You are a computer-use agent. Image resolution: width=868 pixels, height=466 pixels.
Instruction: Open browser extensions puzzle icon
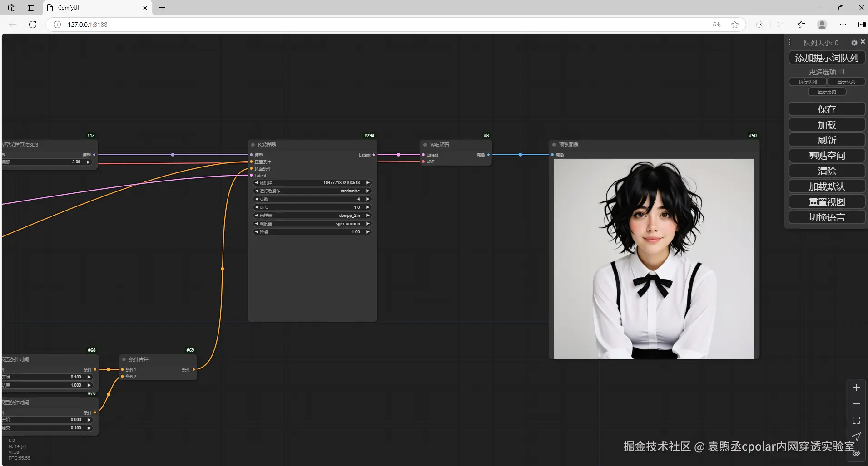[x=759, y=25]
